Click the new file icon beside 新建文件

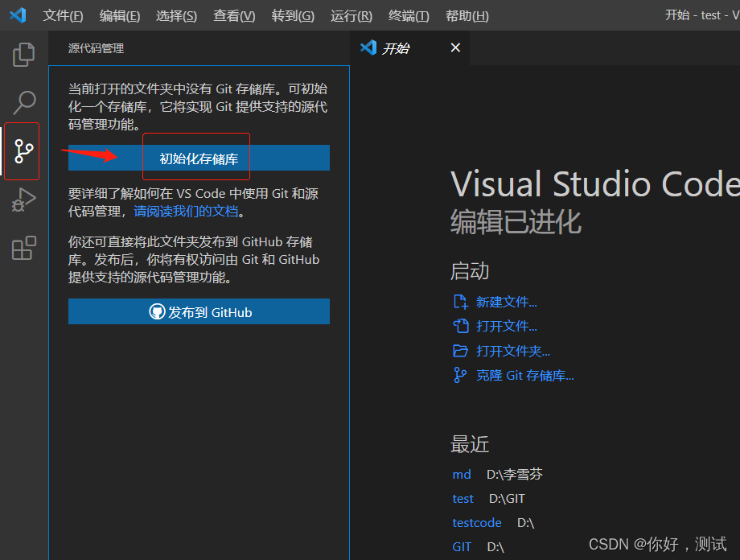point(460,302)
